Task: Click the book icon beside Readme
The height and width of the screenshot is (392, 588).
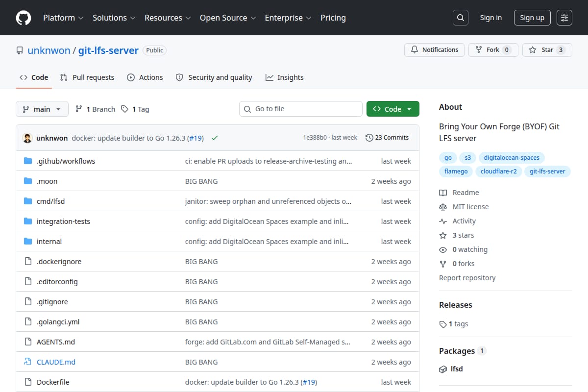Action: tap(443, 193)
